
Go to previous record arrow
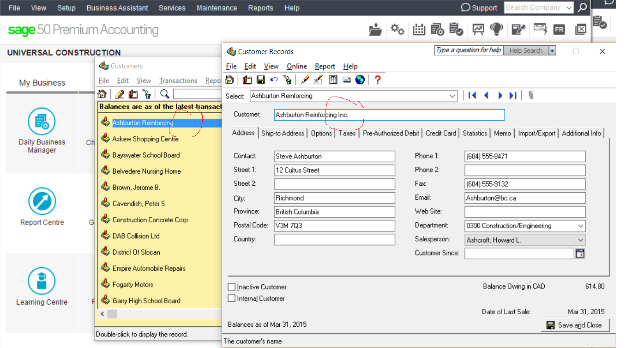pos(486,95)
